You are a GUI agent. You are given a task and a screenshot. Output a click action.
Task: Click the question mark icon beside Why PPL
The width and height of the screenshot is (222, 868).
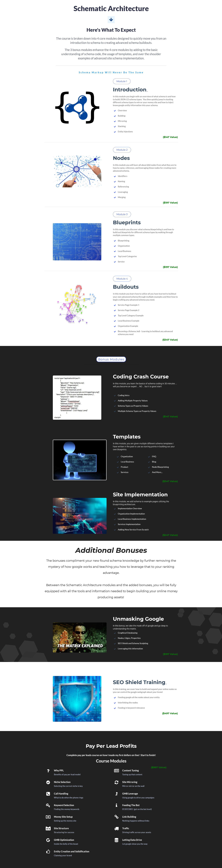[48, 771]
